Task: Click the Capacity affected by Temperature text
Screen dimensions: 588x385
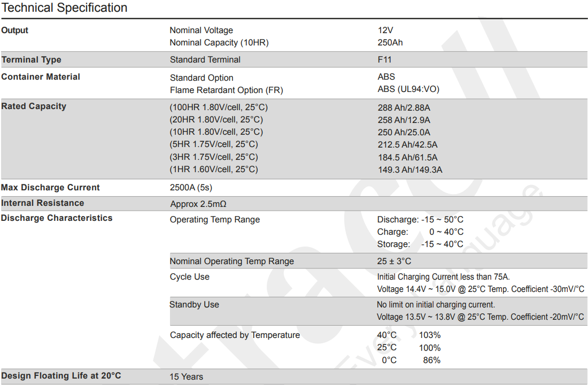Action: (235, 335)
